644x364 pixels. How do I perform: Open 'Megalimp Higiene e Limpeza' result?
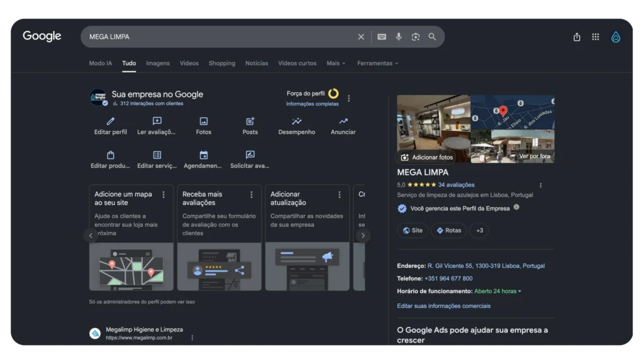[144, 329]
